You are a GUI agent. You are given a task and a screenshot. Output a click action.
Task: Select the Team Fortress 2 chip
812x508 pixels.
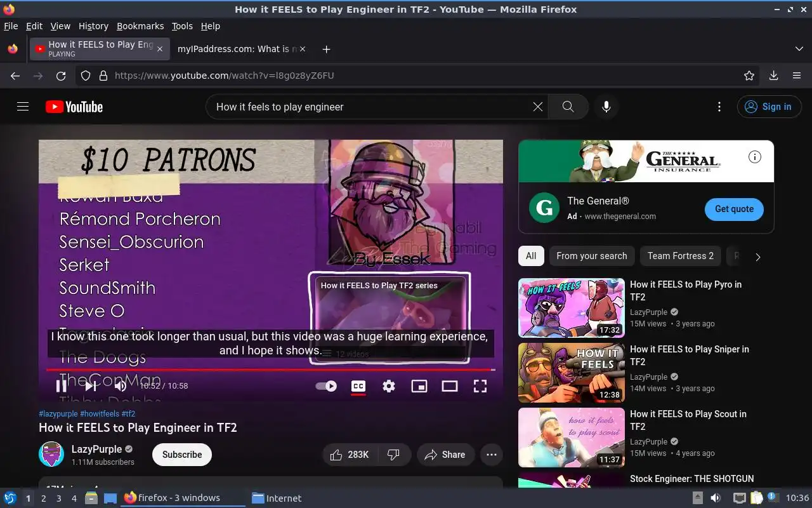[x=680, y=256]
